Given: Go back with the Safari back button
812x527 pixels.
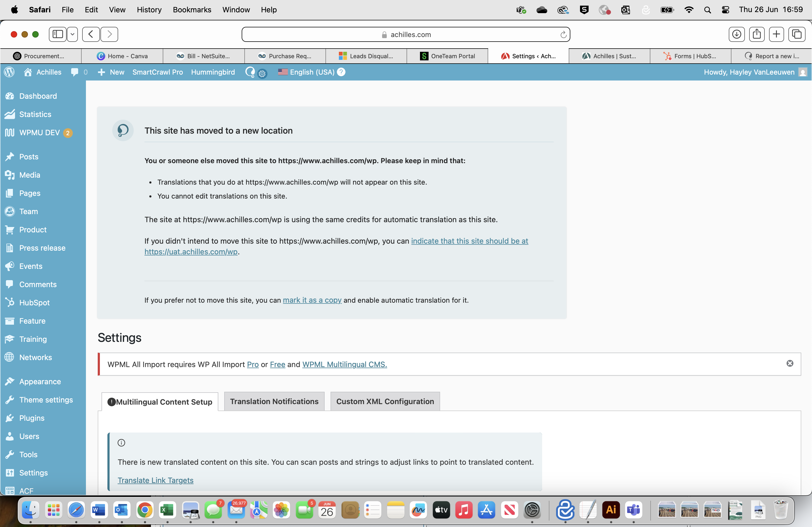Looking at the screenshot, I should [x=91, y=34].
